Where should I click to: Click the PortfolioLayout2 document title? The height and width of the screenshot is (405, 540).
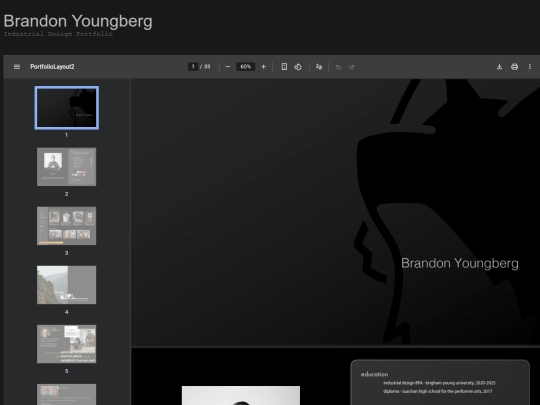52,67
